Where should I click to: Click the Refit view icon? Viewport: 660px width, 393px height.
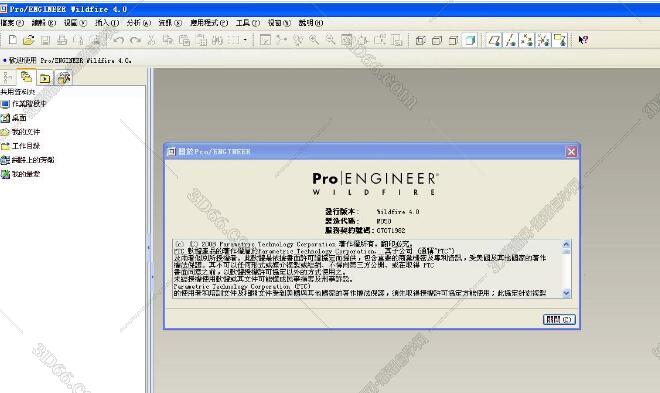pos(347,40)
